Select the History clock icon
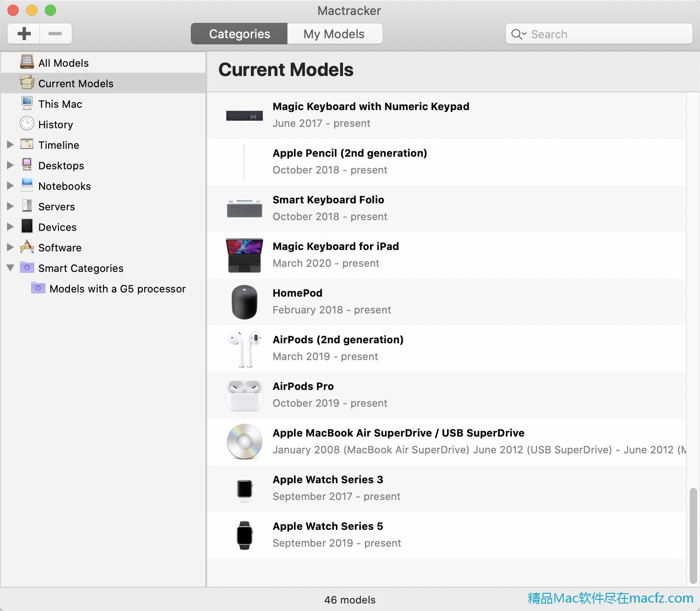This screenshot has height=611, width=700. [x=27, y=123]
